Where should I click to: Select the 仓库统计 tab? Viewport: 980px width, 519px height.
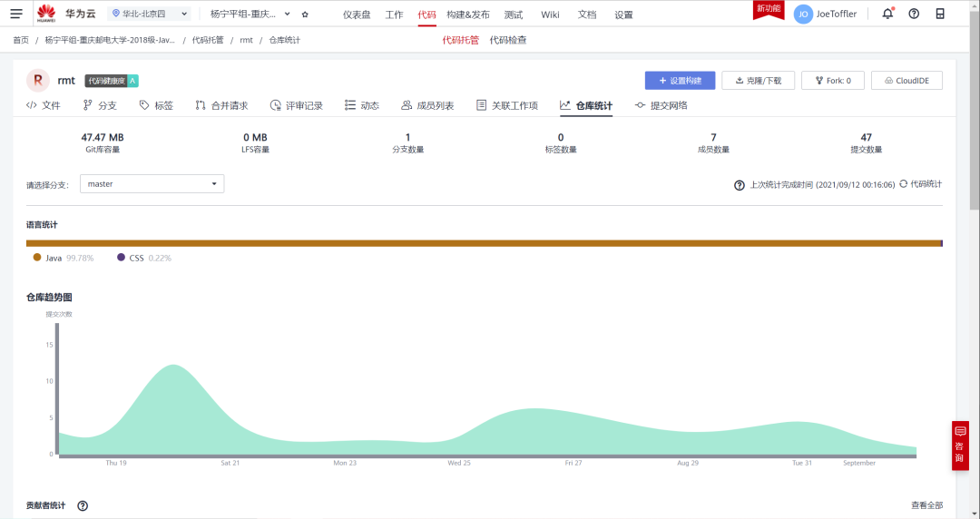point(586,105)
